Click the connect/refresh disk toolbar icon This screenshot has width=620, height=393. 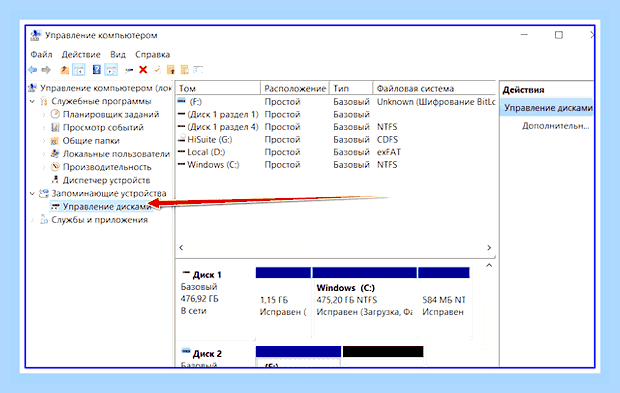[129, 70]
